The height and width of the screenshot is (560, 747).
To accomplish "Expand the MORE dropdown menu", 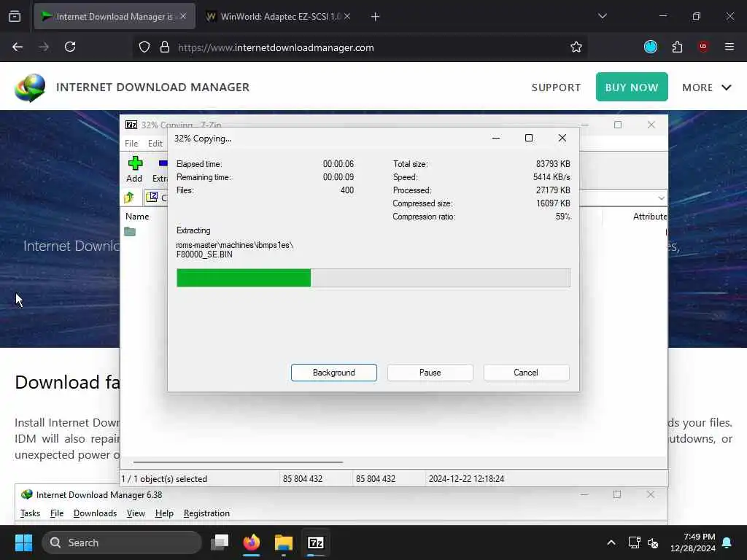I will point(706,87).
